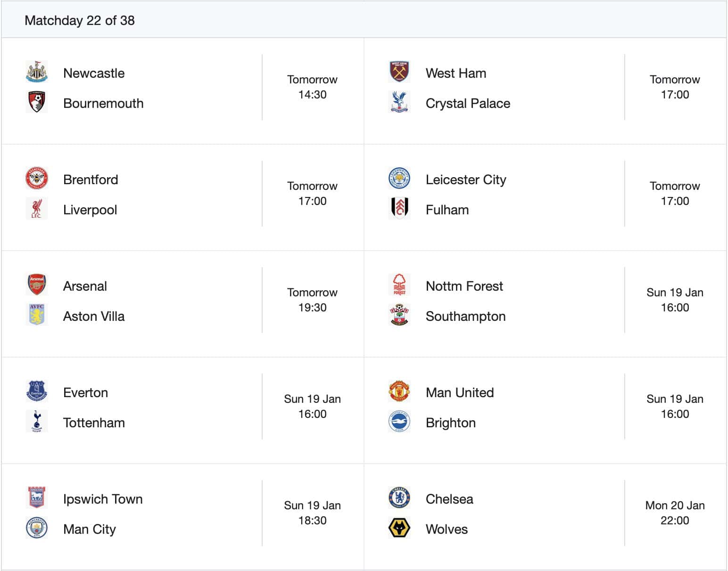The height and width of the screenshot is (571, 728).
Task: Open the Crystal Palace team link
Action: point(467,103)
